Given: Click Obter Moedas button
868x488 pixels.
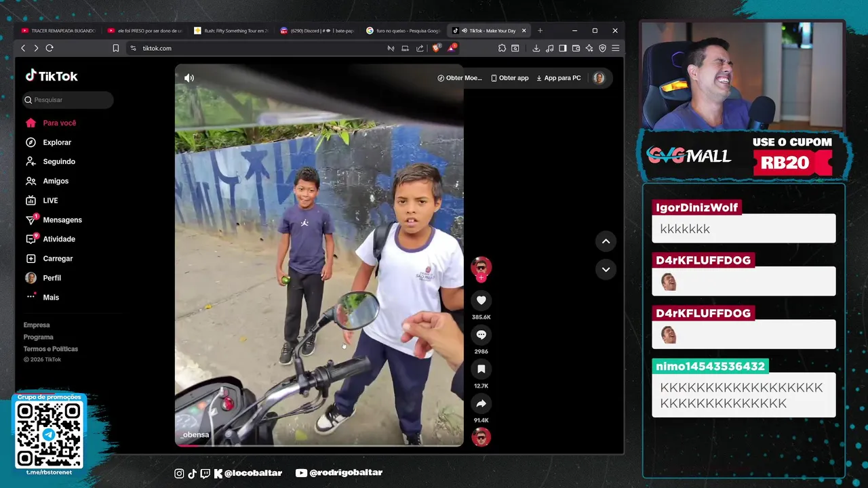Looking at the screenshot, I should click(x=460, y=78).
